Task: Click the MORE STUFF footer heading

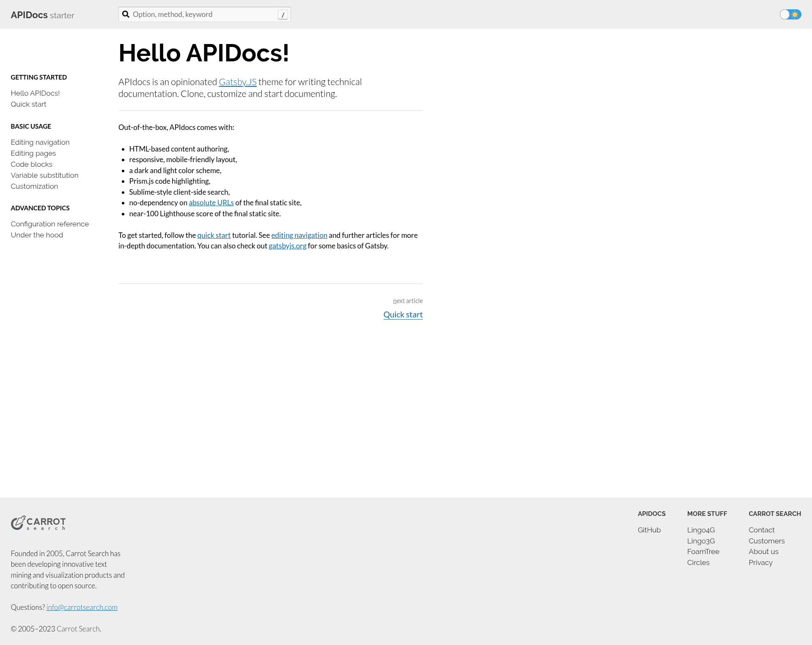Action: tap(707, 514)
